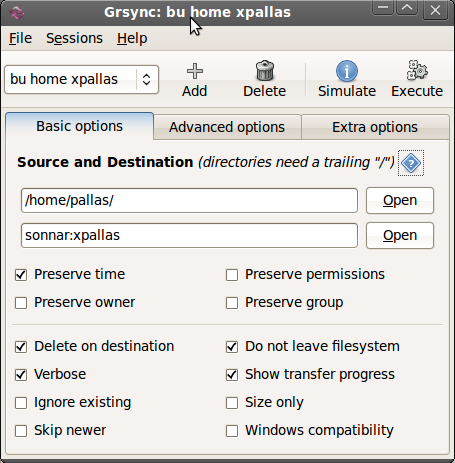Viewport: 455px width, 463px height.
Task: Click Open button beside sonnar:xpallas field
Action: [x=400, y=235]
